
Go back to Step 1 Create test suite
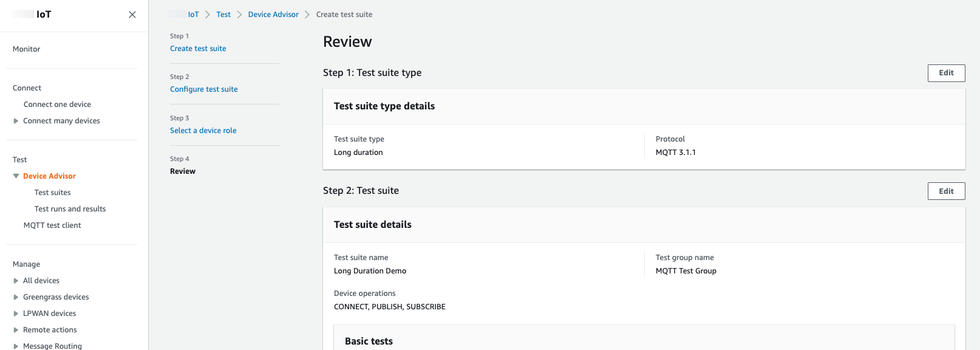(198, 49)
